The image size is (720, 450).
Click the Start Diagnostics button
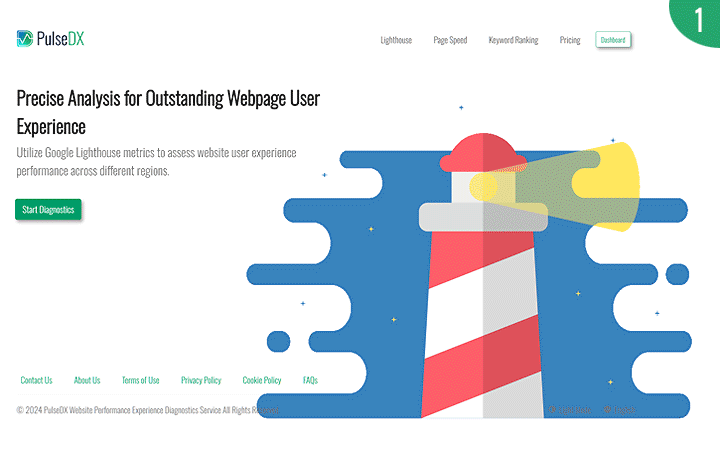(48, 209)
